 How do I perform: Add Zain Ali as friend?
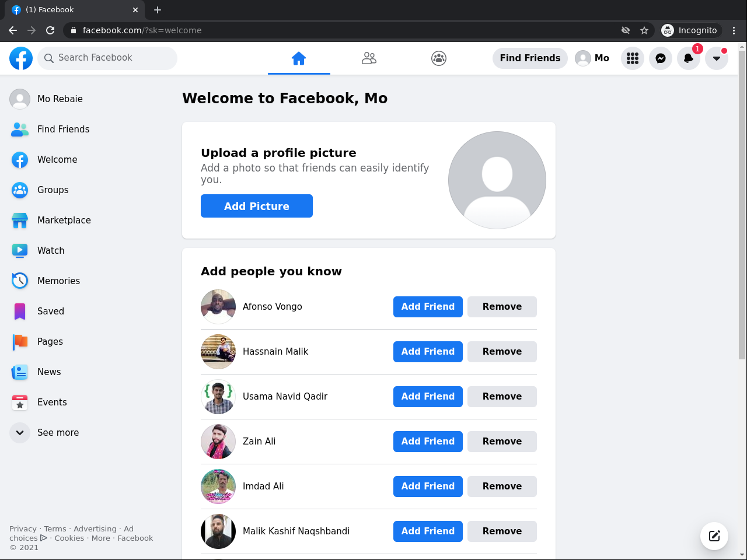[428, 442]
